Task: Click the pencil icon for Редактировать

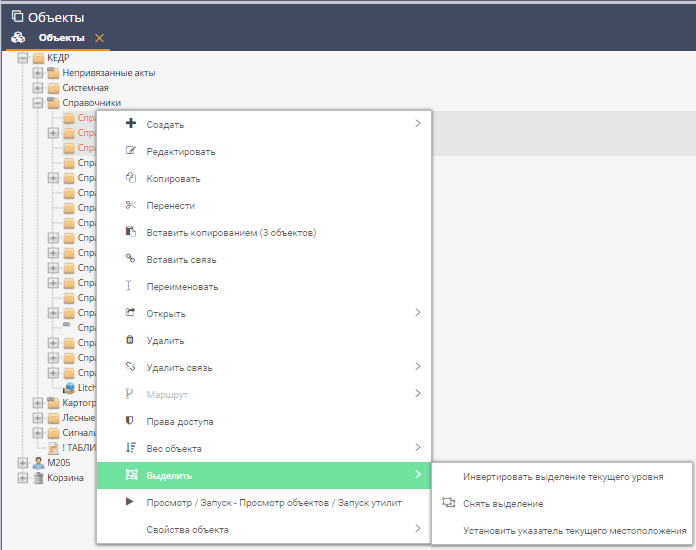Action: 130,151
